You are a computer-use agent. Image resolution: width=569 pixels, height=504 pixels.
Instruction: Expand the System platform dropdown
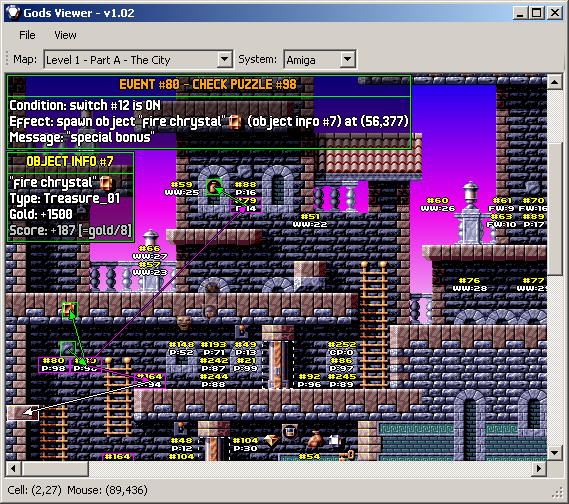347,59
